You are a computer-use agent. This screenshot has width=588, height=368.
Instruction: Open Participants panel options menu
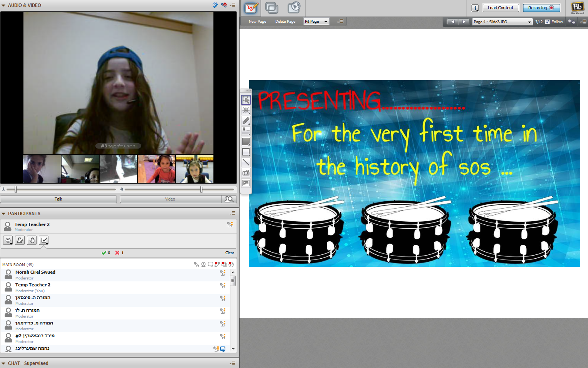coord(233,213)
